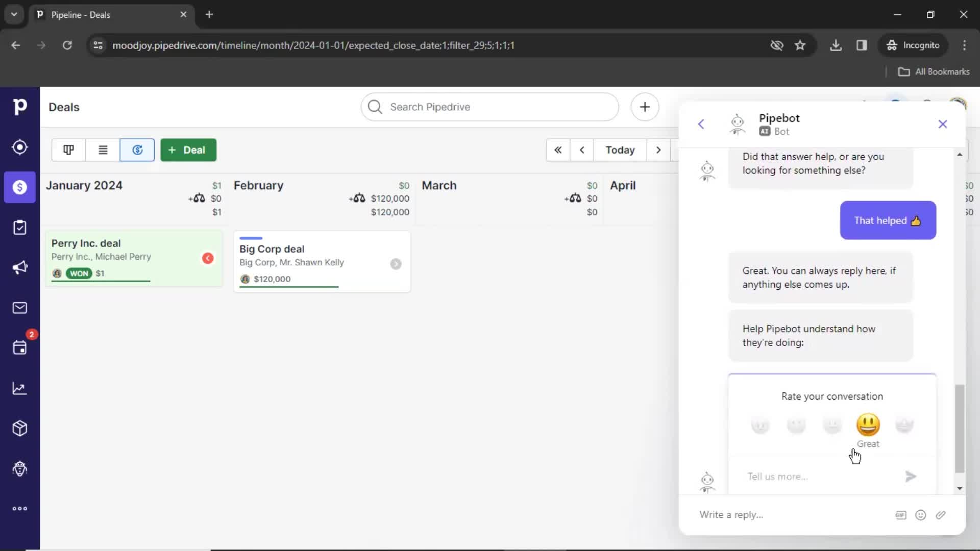
Task: Open Marketplace icon in sidebar
Action: click(19, 468)
